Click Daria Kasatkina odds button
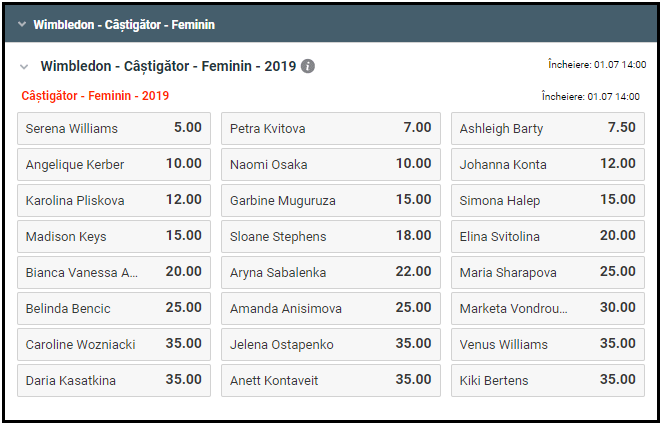This screenshot has width=661, height=424. [114, 380]
